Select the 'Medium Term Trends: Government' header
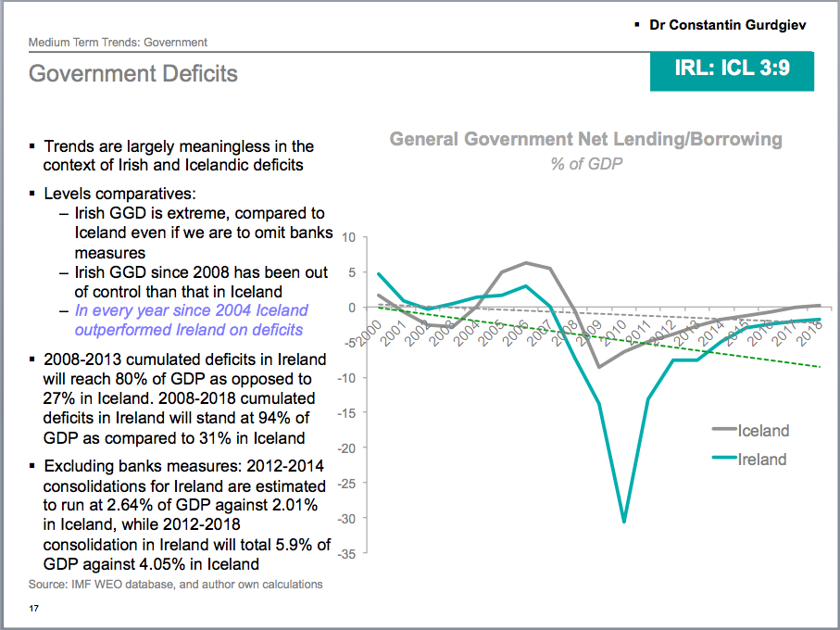The image size is (840, 630). click(118, 43)
